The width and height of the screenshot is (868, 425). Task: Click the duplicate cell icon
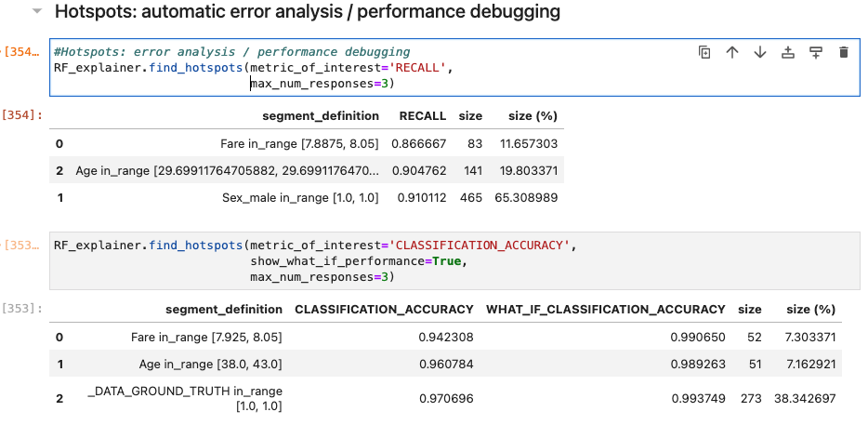click(x=704, y=52)
